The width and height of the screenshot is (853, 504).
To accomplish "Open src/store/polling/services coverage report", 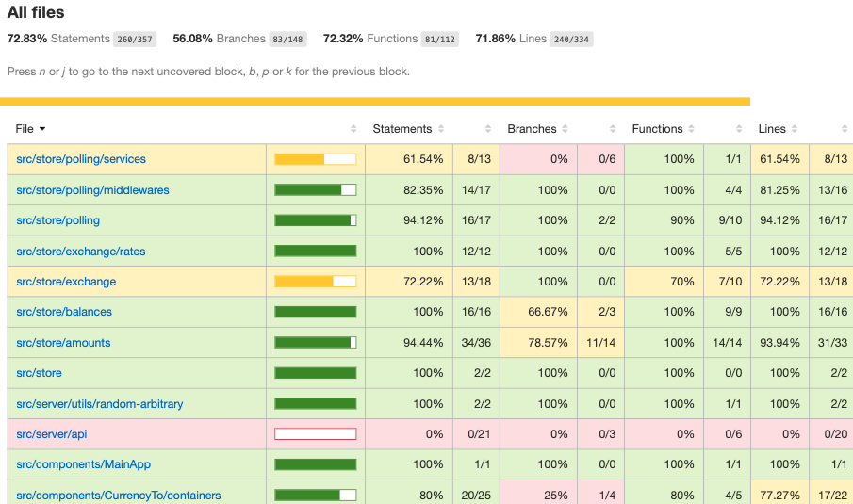I will click(81, 159).
